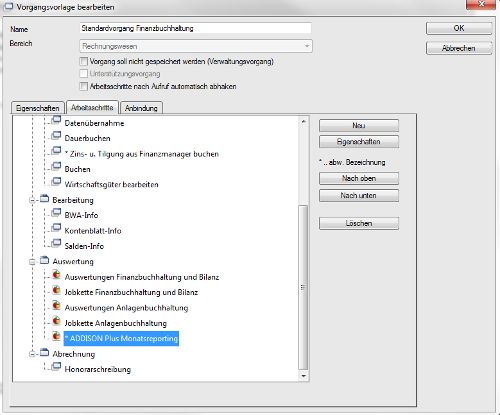
Task: Select the Kontenblatt-Info entry
Action: (x=93, y=231)
